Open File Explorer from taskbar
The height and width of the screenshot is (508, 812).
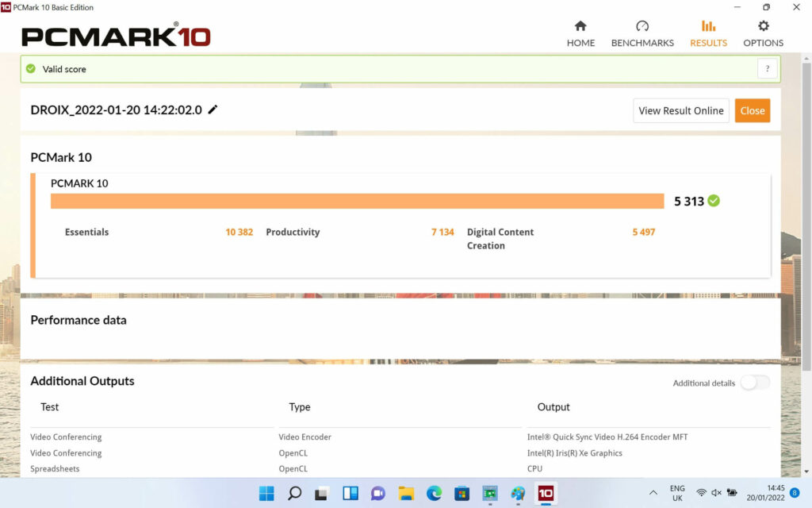click(406, 493)
